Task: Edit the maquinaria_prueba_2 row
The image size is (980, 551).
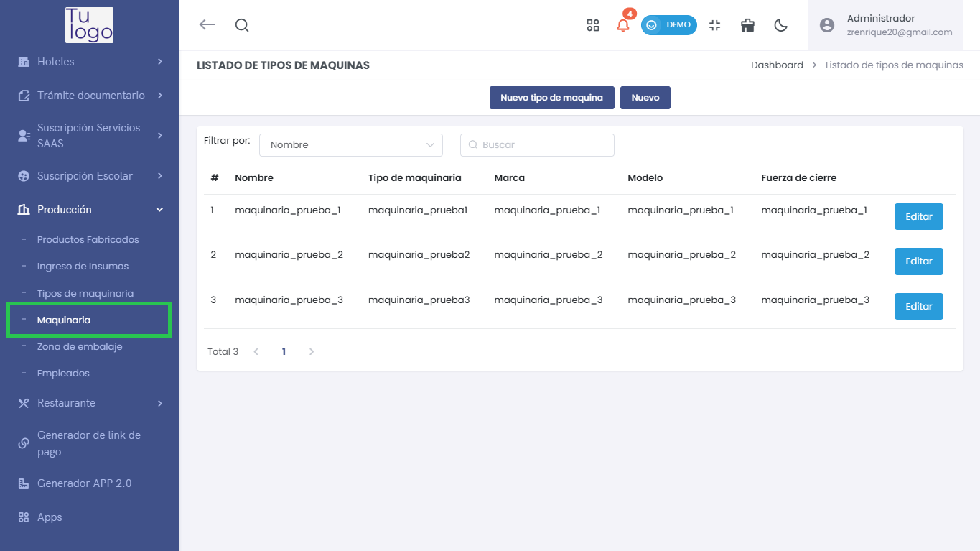Action: [x=918, y=261]
